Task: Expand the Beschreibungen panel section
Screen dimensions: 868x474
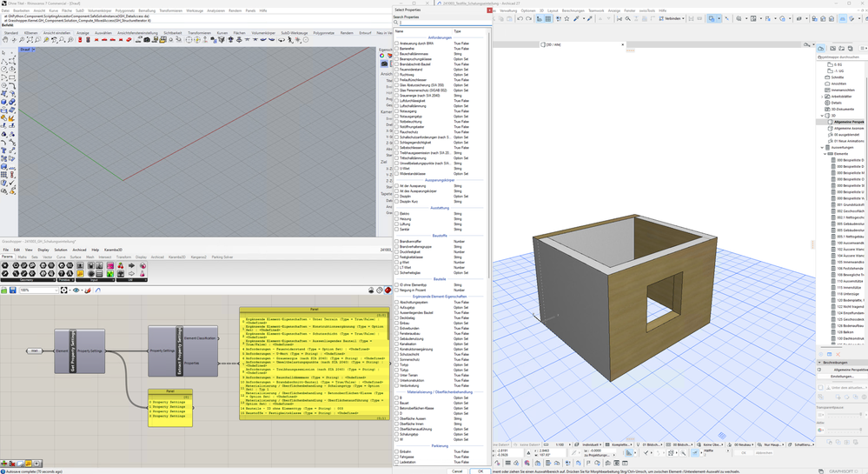Action: (x=819, y=363)
